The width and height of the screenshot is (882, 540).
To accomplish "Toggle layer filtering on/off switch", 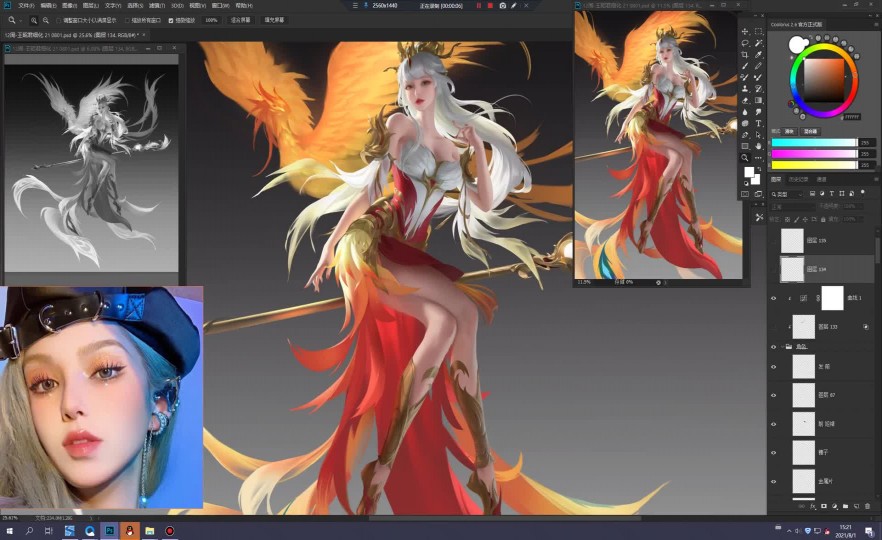I will pyautogui.click(x=862, y=194).
